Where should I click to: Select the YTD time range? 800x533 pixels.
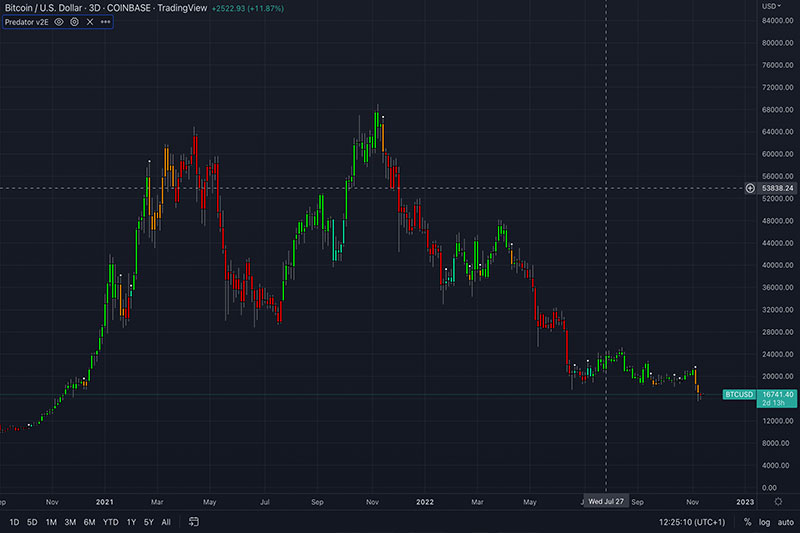(110, 522)
